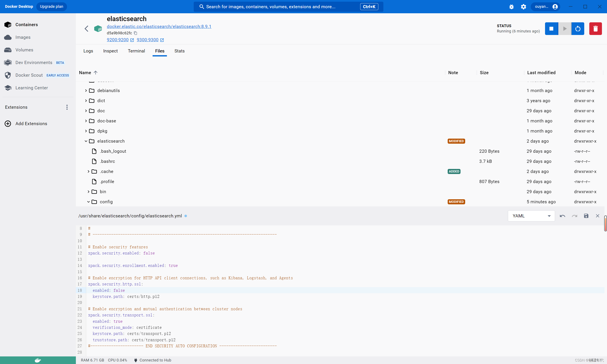Open the Volumes section

pyautogui.click(x=24, y=50)
